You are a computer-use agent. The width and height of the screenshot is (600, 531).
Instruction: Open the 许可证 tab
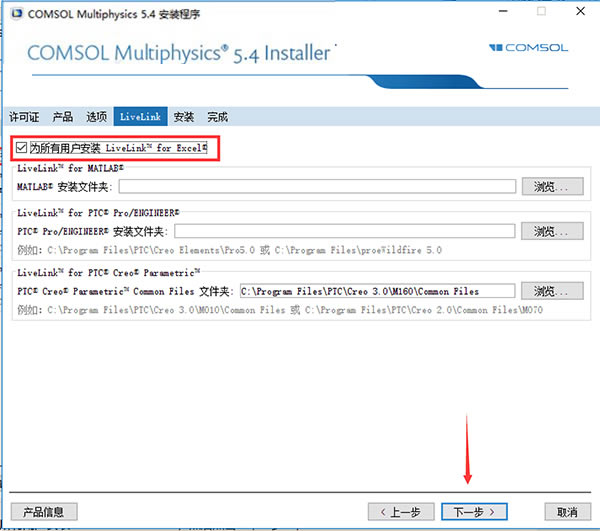[24, 117]
